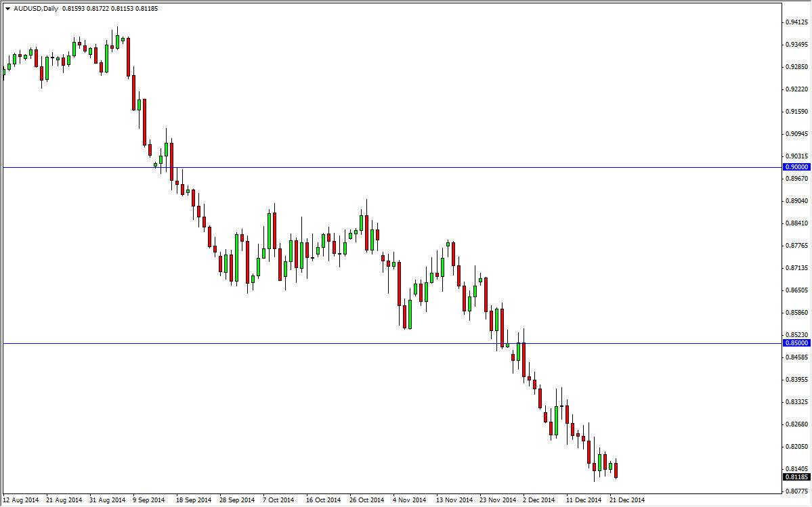Click the high price value 0.81722
This screenshot has height=507, width=812.
(x=97, y=9)
